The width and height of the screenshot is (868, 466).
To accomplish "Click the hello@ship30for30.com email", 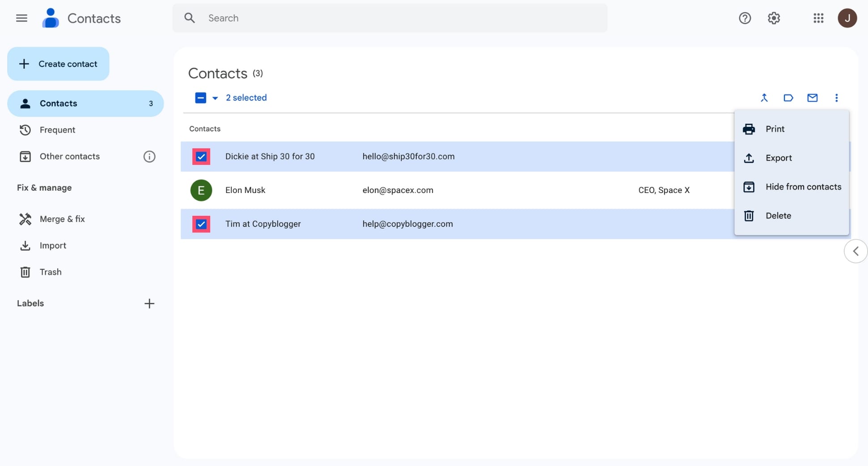I will [408, 156].
